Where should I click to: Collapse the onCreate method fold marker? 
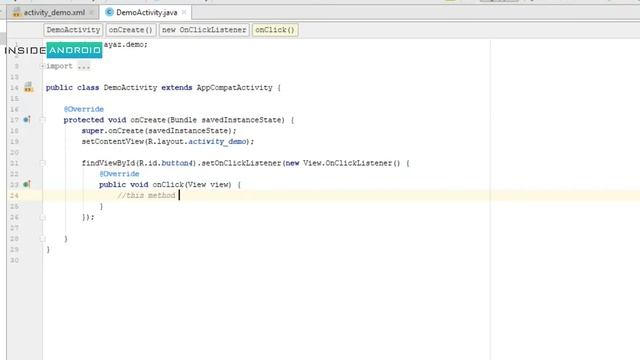[42, 120]
